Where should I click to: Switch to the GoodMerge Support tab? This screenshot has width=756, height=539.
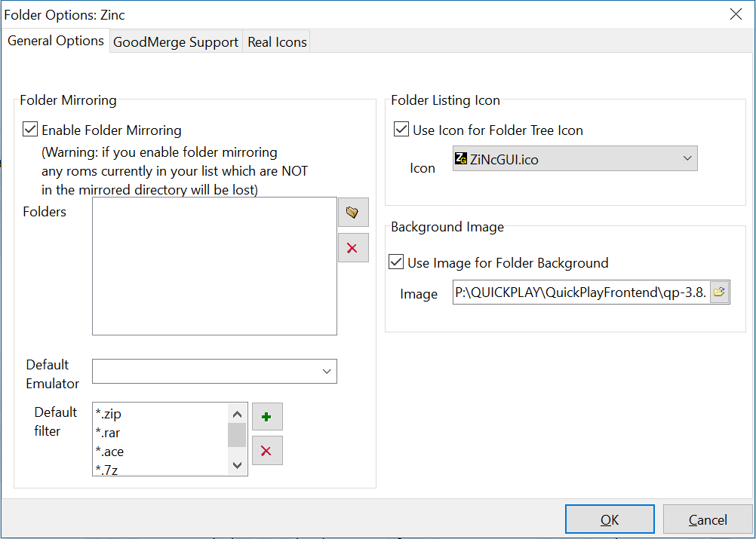tap(176, 42)
